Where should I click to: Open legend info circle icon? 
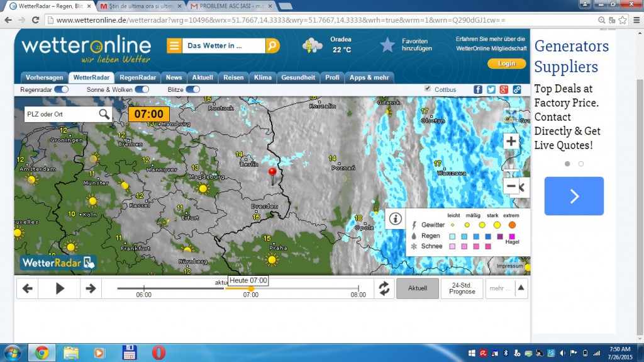395,218
